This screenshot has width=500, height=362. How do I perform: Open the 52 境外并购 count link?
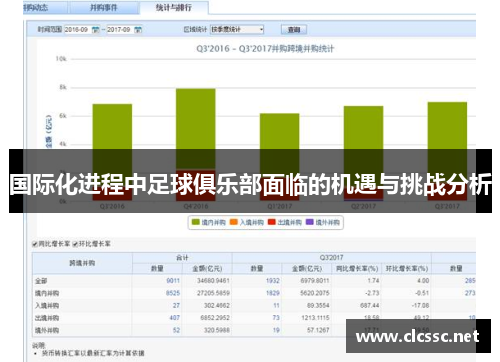click(176, 330)
